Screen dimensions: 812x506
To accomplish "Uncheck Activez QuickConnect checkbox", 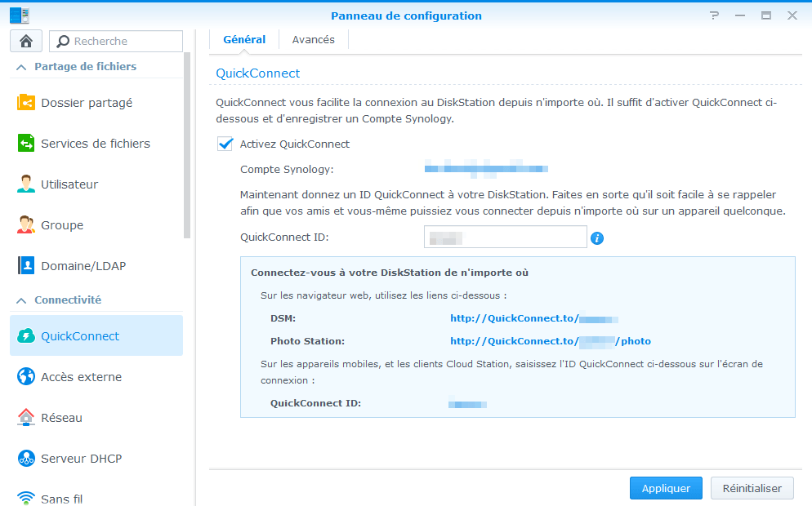I will point(225,144).
